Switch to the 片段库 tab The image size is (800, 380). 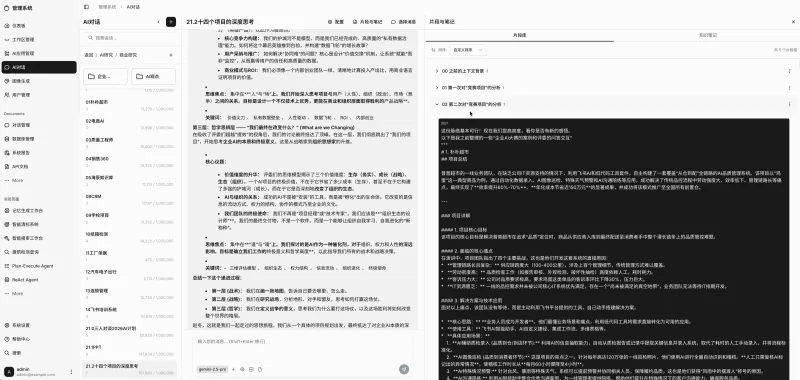pyautogui.click(x=519, y=35)
